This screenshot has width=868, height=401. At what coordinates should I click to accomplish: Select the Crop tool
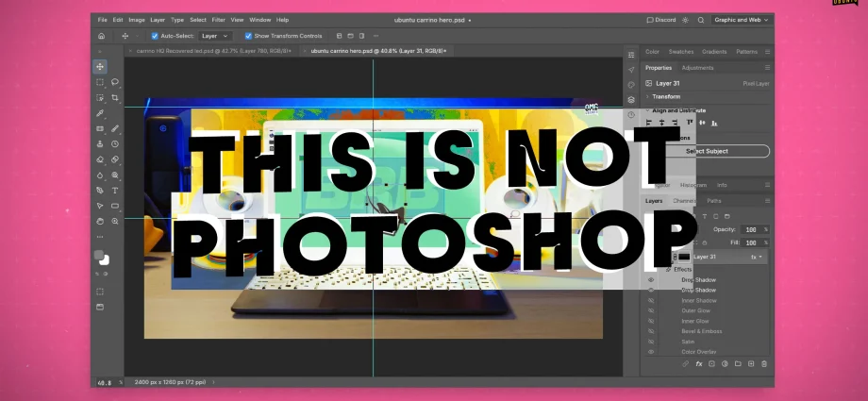tap(115, 97)
